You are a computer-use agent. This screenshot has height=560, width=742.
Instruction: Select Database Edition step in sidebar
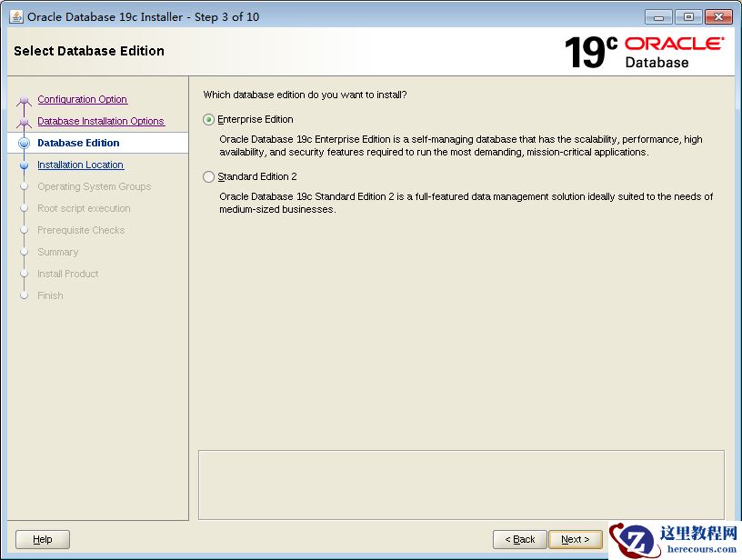click(78, 143)
